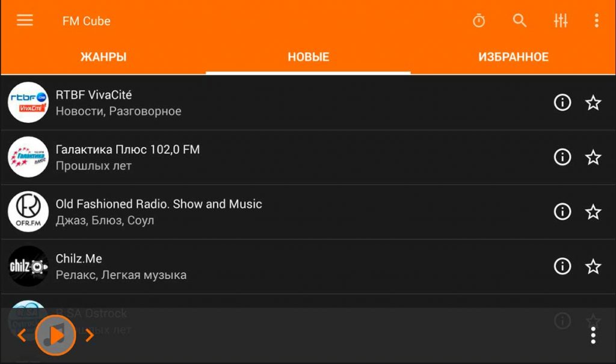Click the Галактика Плюс logo thumbnail
The image size is (616, 364).
[28, 157]
